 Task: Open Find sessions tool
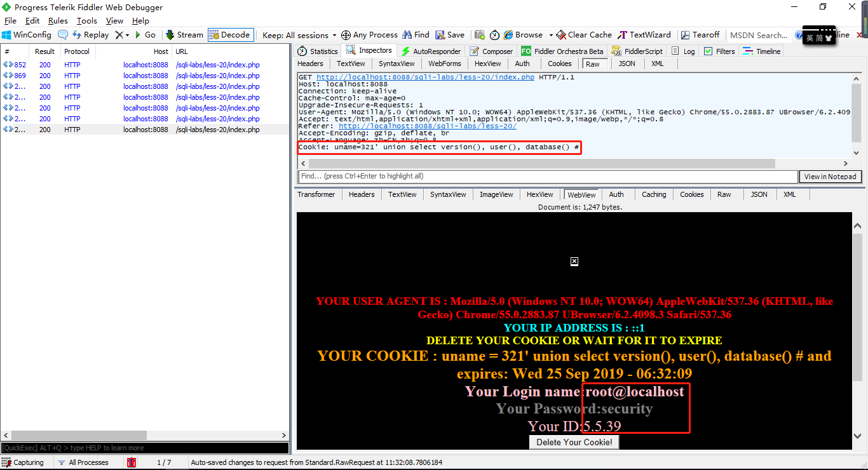point(416,35)
